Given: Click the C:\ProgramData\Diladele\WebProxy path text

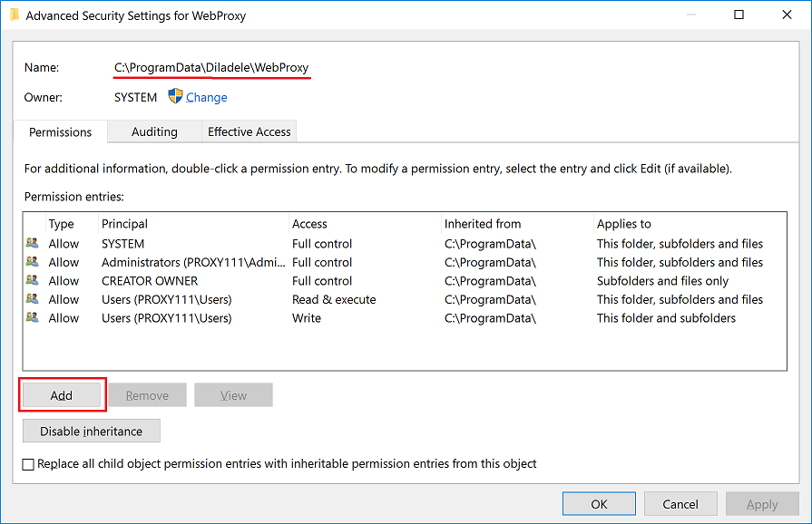Looking at the screenshot, I should pos(211,68).
